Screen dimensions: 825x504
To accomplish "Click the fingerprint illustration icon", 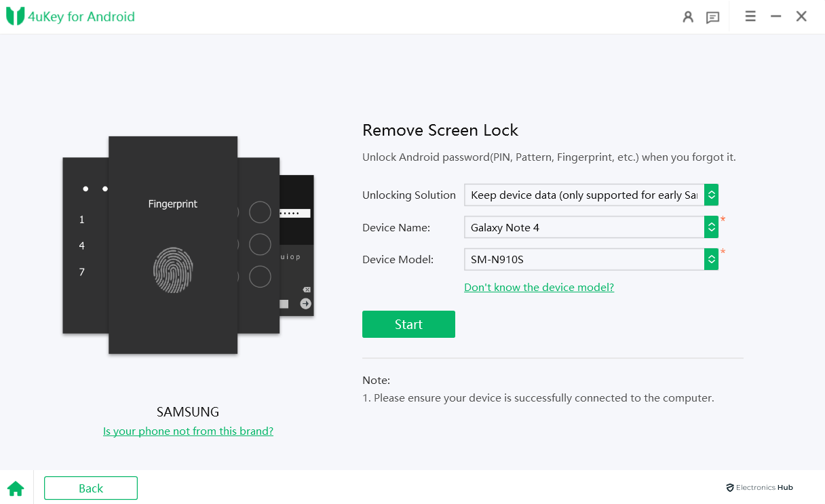I will [x=173, y=269].
